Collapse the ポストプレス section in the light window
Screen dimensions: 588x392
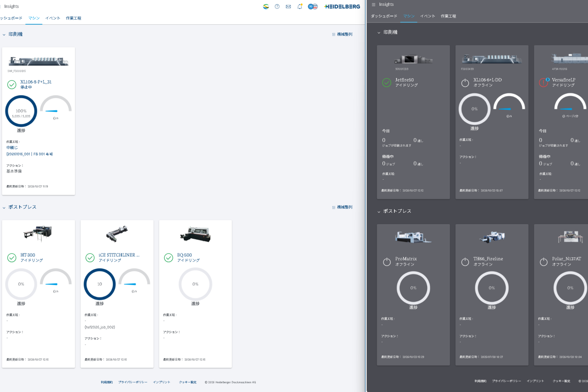[x=4, y=208]
